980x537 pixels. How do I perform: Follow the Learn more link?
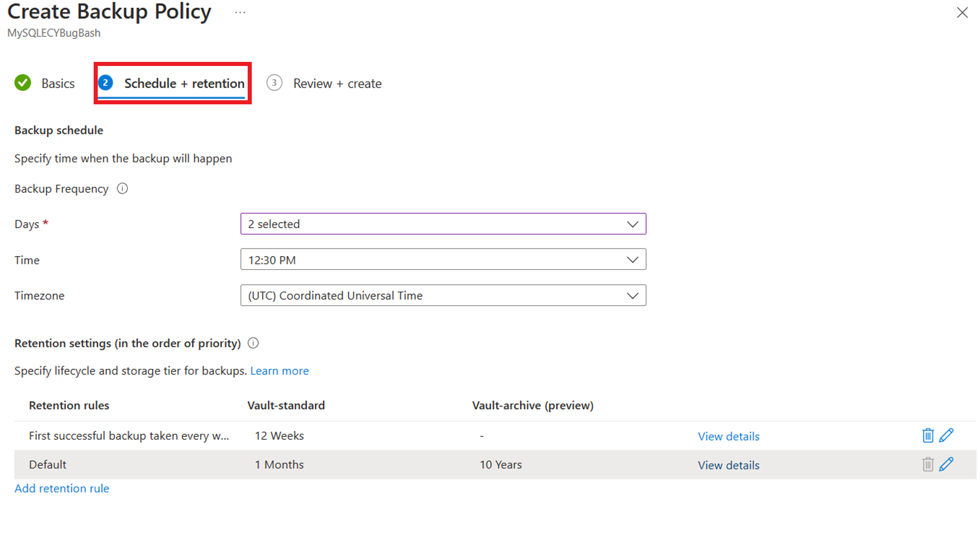tap(279, 371)
